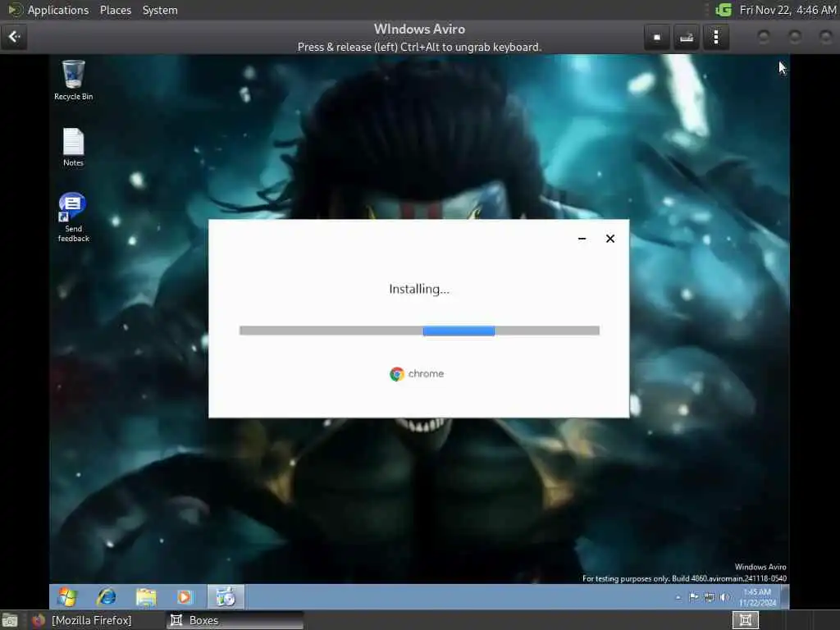The width and height of the screenshot is (840, 630).
Task: Select the Chrome installer taskbar item
Action: (x=226, y=597)
